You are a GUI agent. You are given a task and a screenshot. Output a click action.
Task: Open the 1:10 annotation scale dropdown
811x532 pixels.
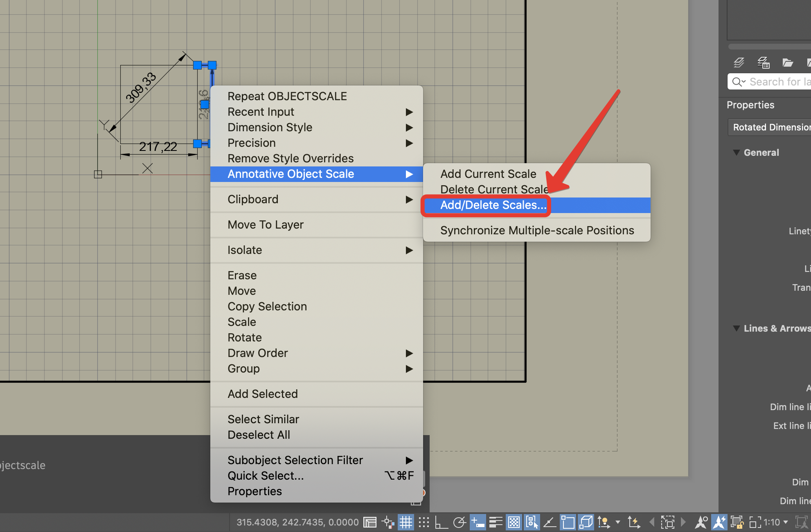coord(775,522)
